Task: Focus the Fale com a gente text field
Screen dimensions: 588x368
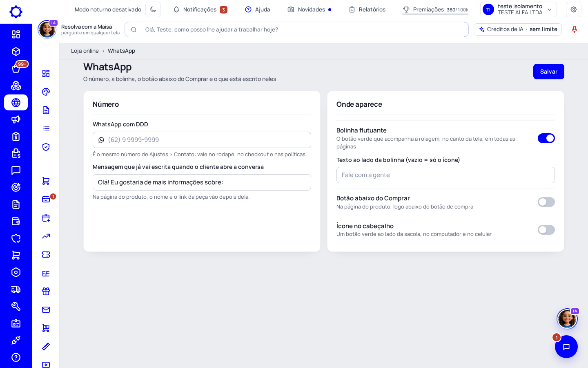Action: pos(445,175)
